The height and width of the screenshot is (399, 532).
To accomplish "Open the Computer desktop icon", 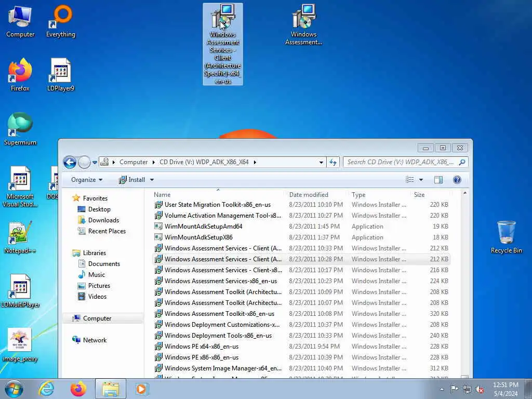I will pyautogui.click(x=20, y=22).
